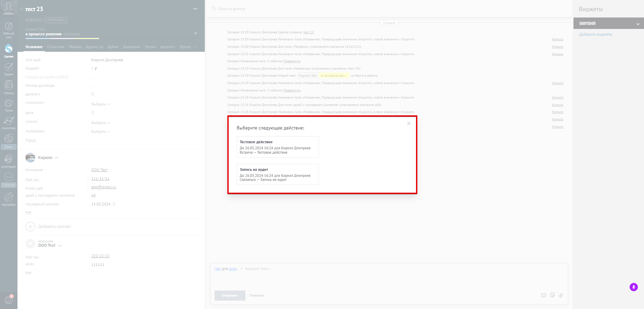The height and width of the screenshot is (309, 644).
Task: Open Выбрать dropdown for списокtest
Action: click(101, 104)
